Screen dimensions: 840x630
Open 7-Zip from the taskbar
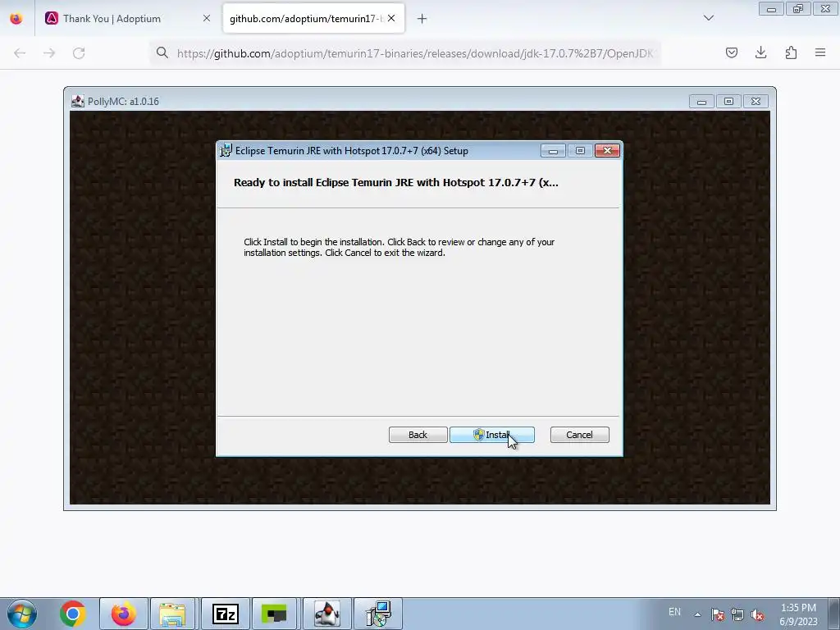pyautogui.click(x=226, y=614)
